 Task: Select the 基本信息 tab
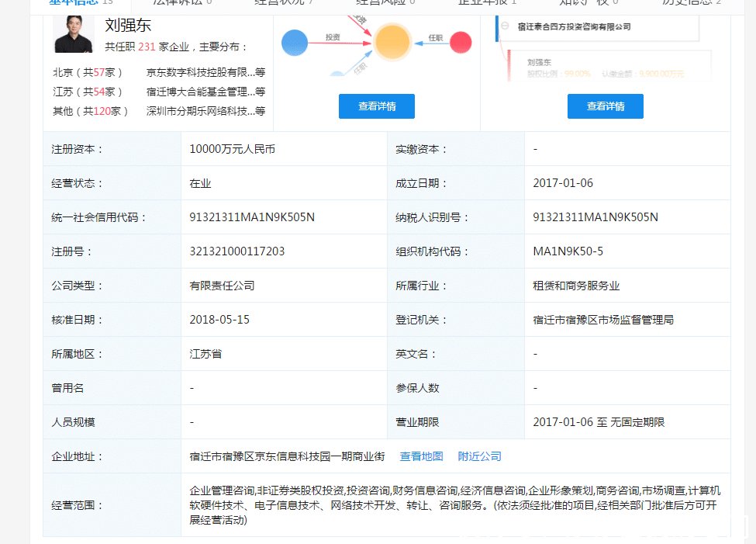click(x=74, y=2)
